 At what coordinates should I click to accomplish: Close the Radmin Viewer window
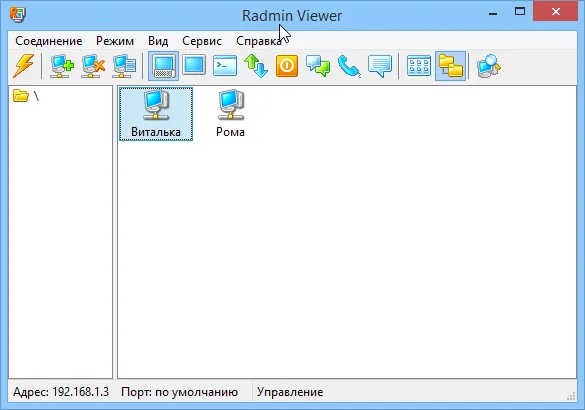click(x=556, y=12)
